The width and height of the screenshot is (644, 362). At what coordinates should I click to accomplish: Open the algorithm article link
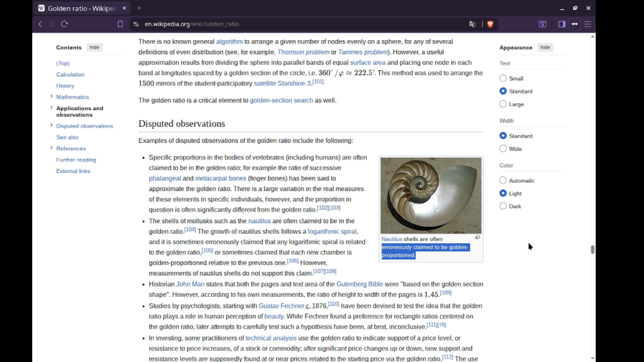(229, 41)
